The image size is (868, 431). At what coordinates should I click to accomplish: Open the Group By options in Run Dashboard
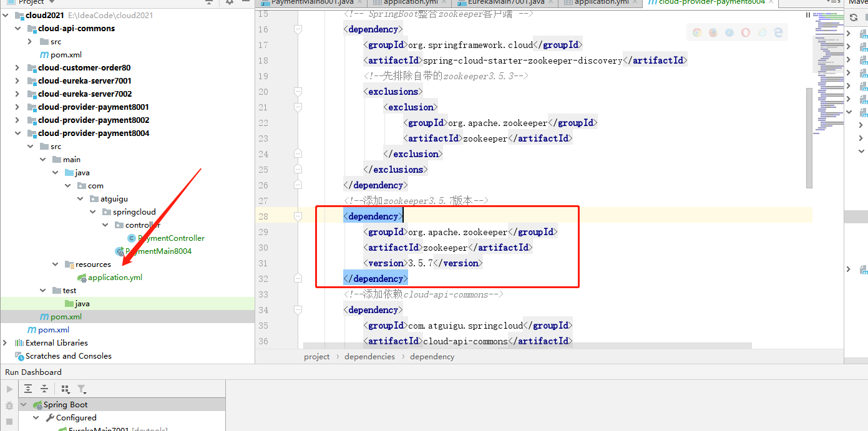tap(65, 389)
